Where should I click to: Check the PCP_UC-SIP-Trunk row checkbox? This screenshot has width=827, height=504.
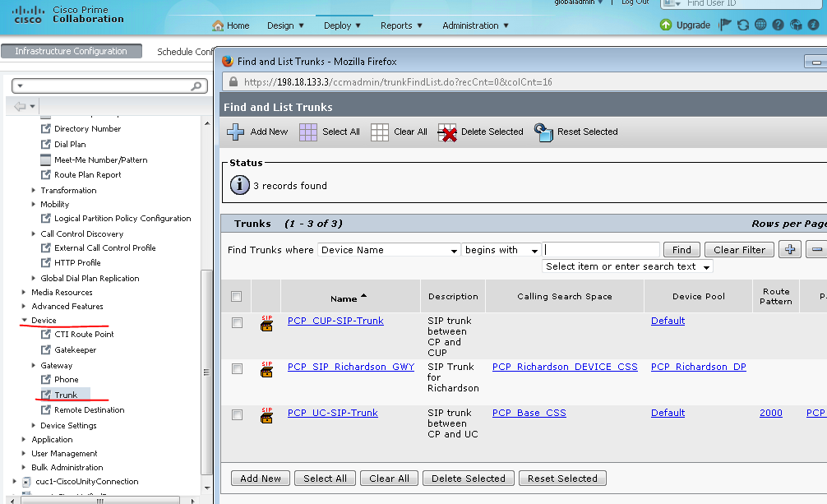click(x=238, y=414)
